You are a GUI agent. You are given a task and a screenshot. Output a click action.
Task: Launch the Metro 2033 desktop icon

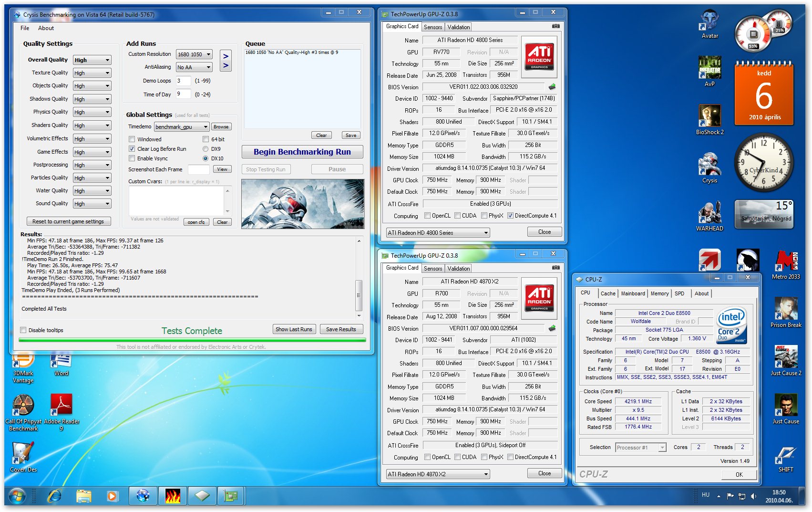786,264
